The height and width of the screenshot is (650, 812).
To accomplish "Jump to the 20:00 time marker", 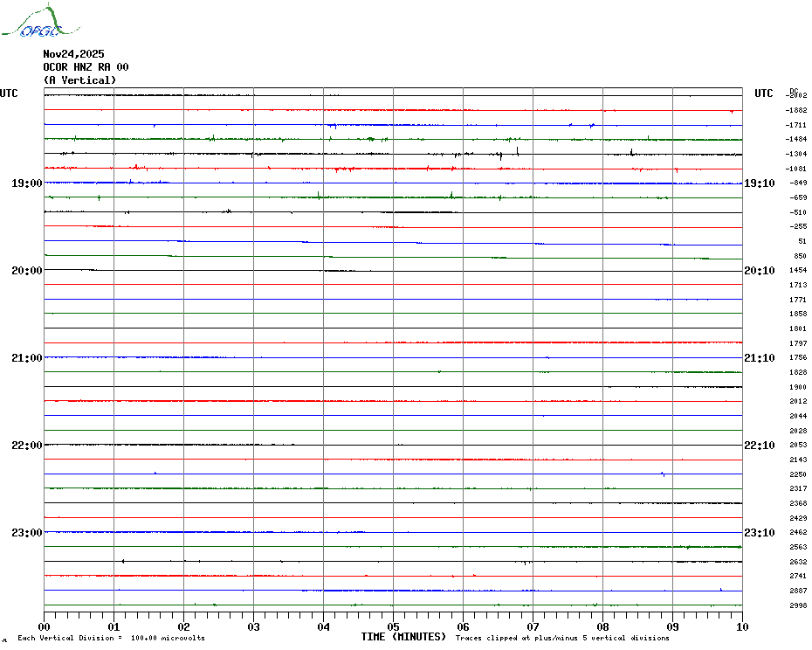I will 26,271.
